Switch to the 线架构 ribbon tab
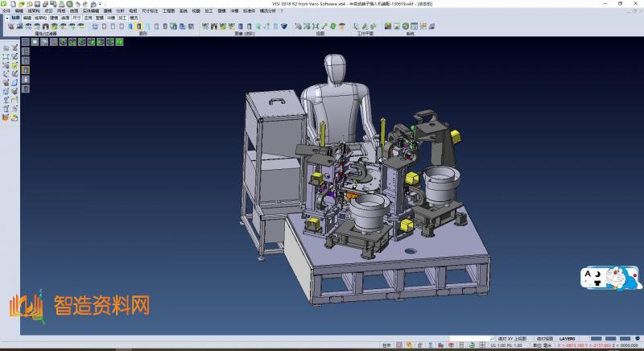 point(40,16)
